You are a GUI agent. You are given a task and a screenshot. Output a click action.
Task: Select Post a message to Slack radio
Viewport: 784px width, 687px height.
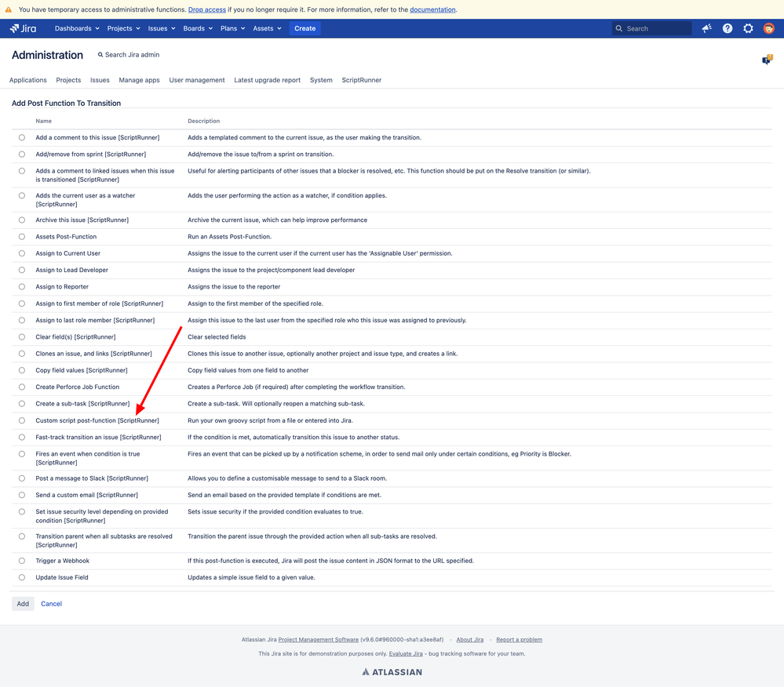[x=22, y=478]
